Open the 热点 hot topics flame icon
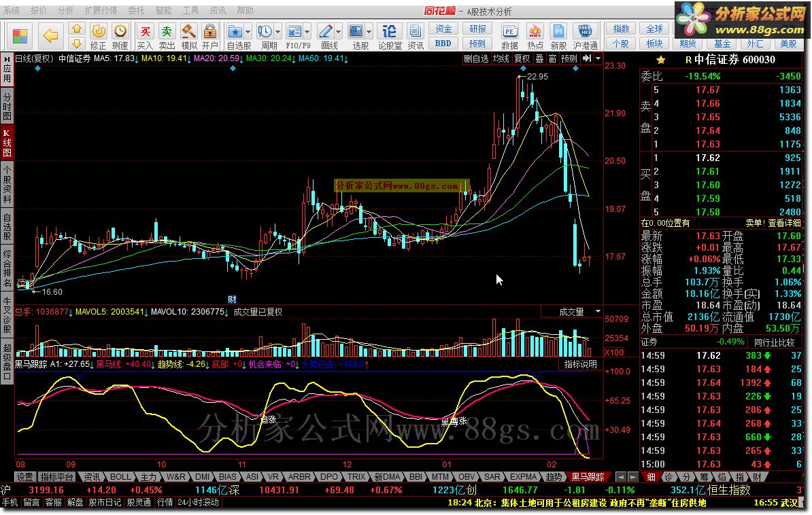The height and width of the screenshot is (515, 812). click(x=535, y=36)
